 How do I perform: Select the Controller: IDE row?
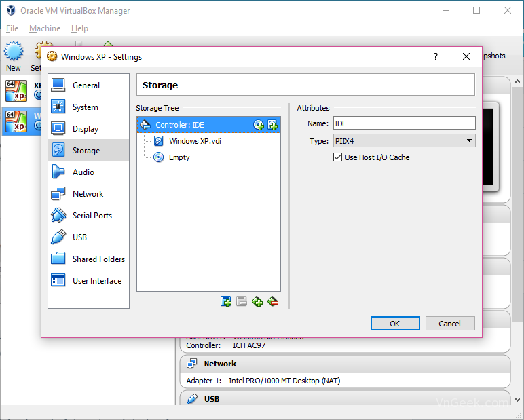pos(208,125)
